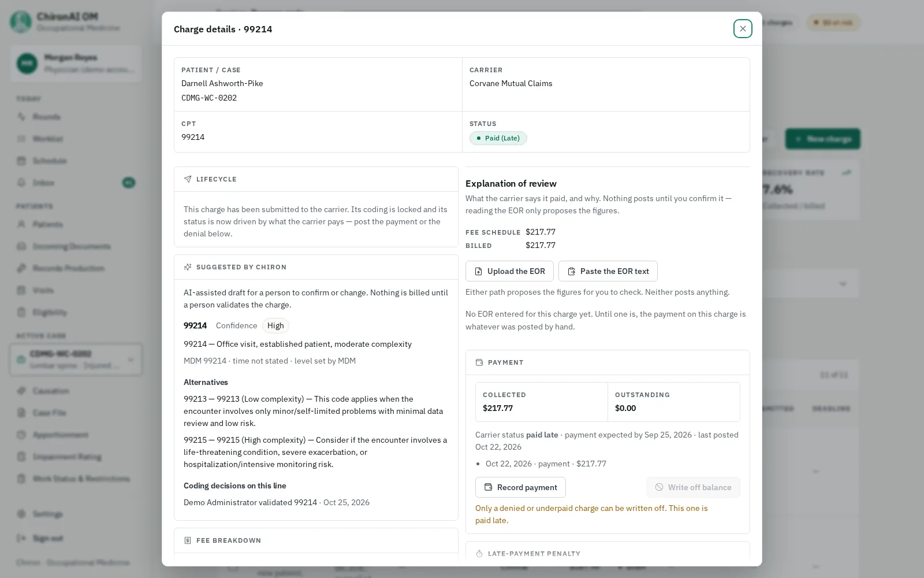The width and height of the screenshot is (924, 578).
Task: Record a payment for this charge
Action: [520, 487]
